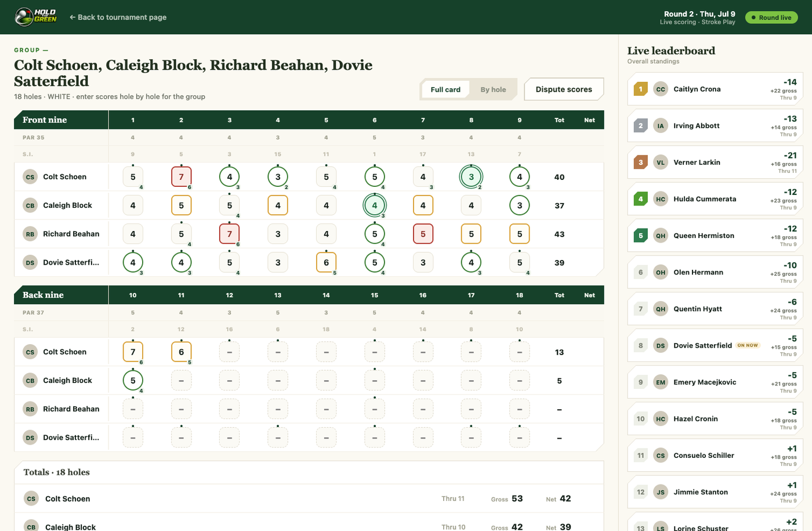Click the VL avatar for Verner Larkin
The width and height of the screenshot is (812, 531).
[661, 162]
